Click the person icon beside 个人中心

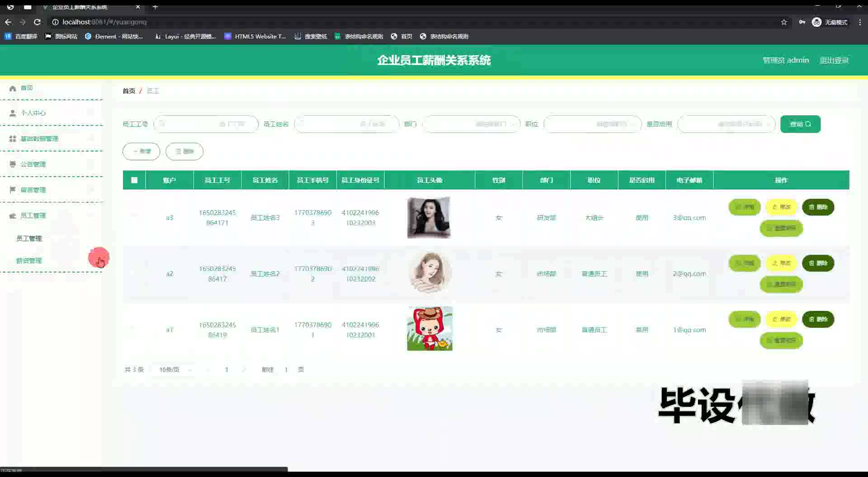[x=13, y=113]
